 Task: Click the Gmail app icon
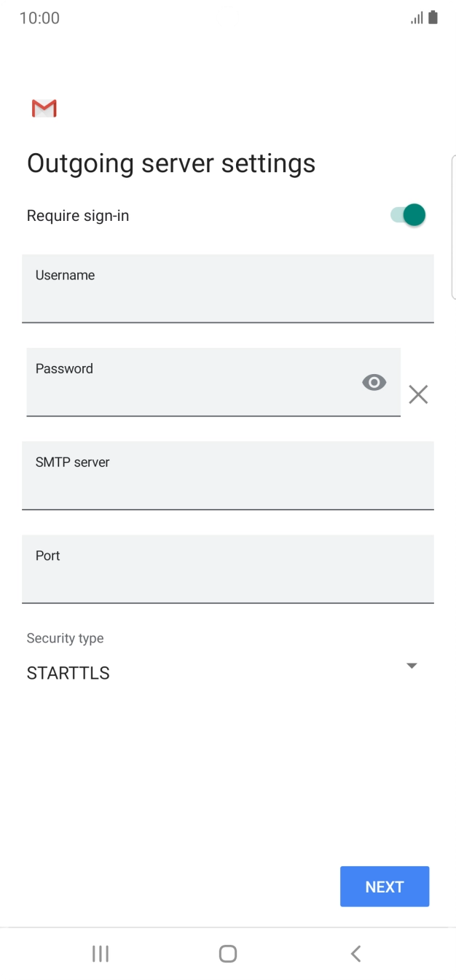(x=43, y=108)
